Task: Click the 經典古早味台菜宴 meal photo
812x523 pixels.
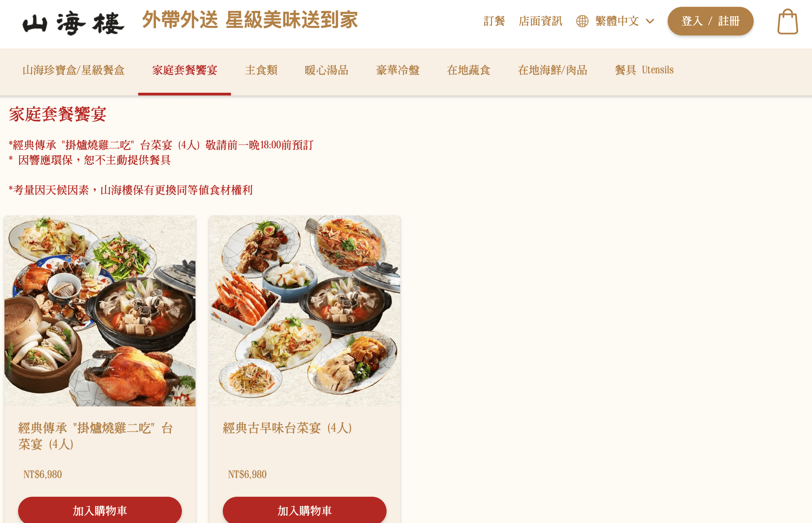Action: (305, 311)
